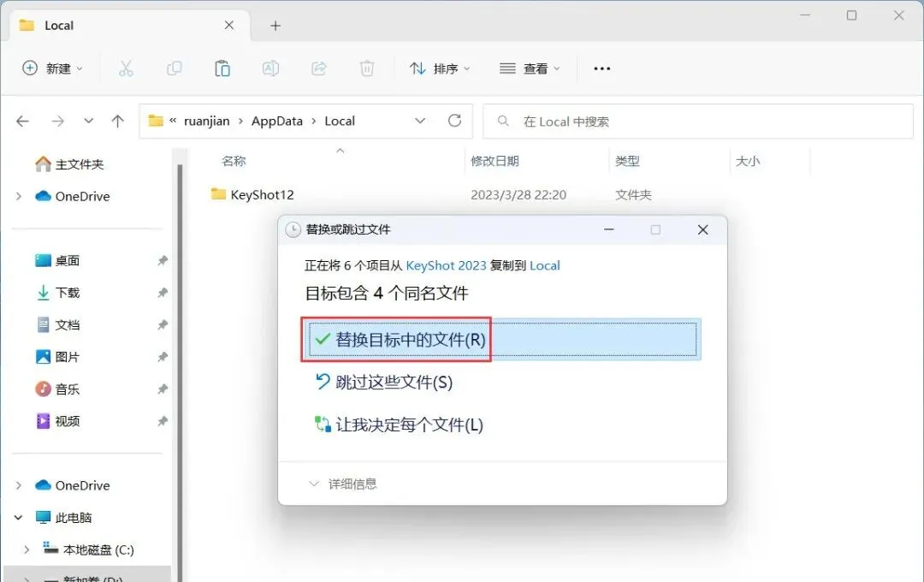This screenshot has width=924, height=582.
Task: Open recent locations chevron
Action: click(88, 121)
